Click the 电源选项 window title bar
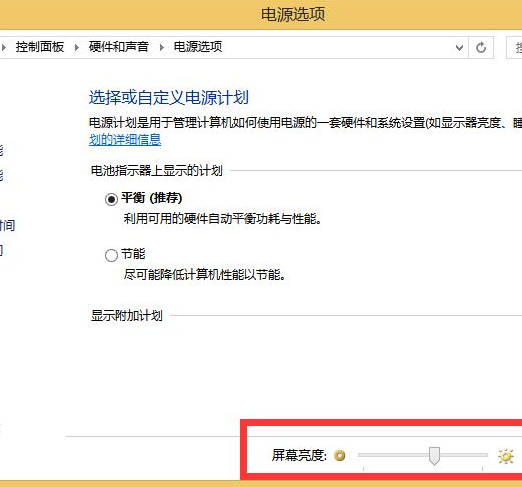This screenshot has height=487, width=522. pyautogui.click(x=261, y=15)
